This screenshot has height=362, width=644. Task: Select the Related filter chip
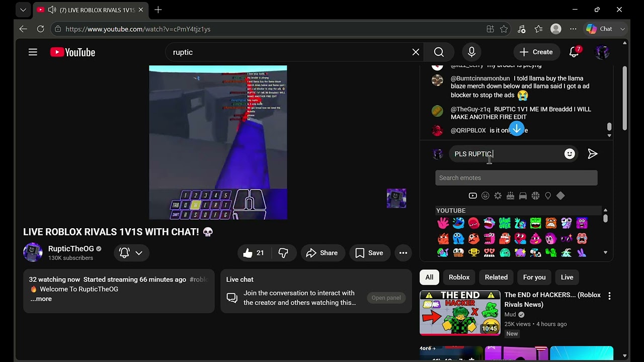pyautogui.click(x=496, y=277)
